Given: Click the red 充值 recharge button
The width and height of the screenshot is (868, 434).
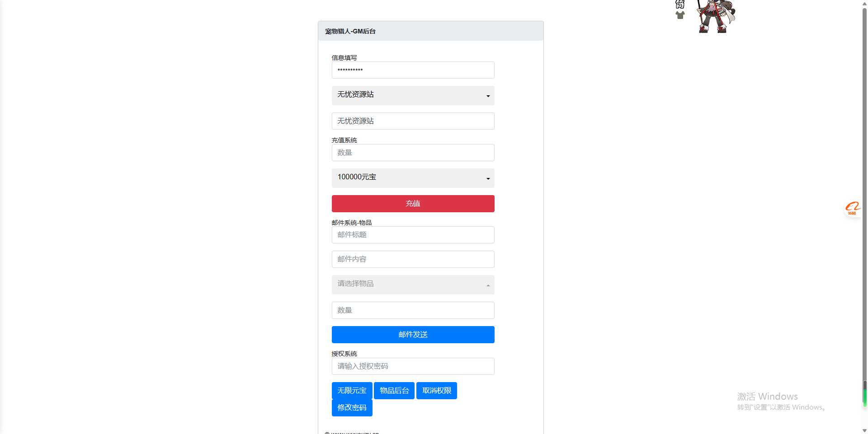Looking at the screenshot, I should 413,204.
